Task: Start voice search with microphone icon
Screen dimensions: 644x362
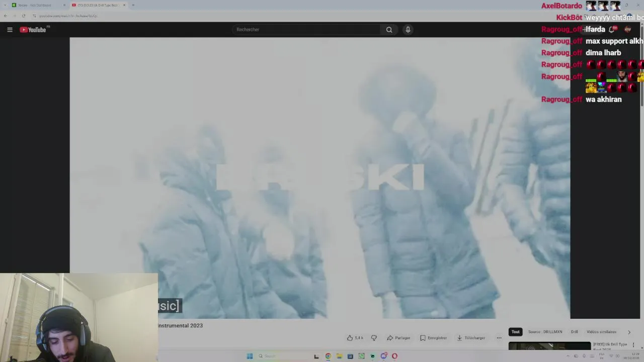Action: point(408,30)
